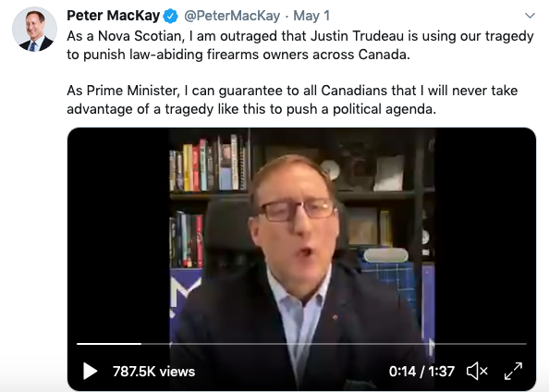Click the 0:14 / 1:37 time display
Image resolution: width=549 pixels, height=392 pixels.
[x=421, y=372]
